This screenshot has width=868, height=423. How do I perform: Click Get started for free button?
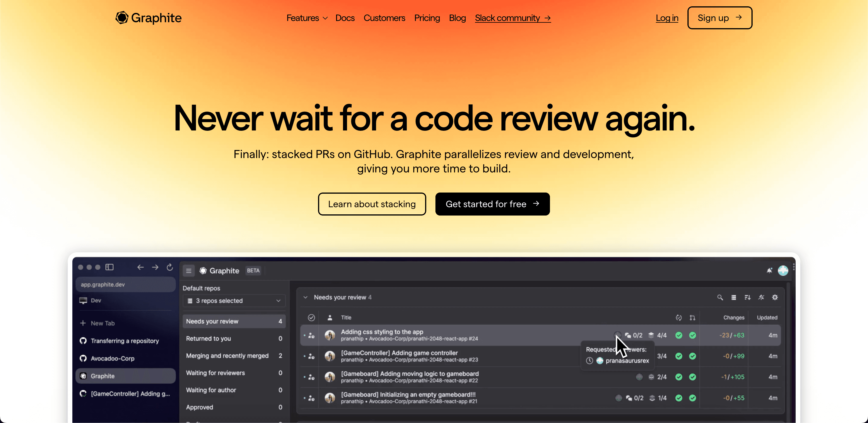tap(492, 204)
